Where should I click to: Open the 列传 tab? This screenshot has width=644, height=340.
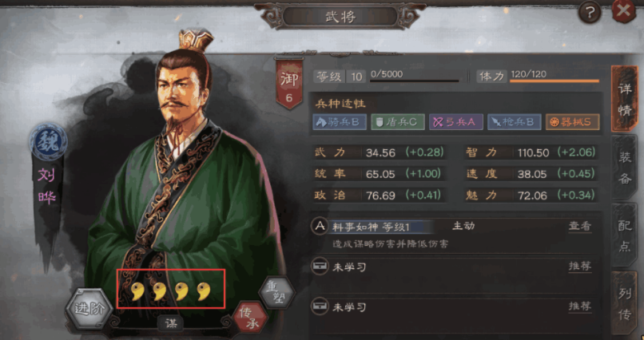625,304
